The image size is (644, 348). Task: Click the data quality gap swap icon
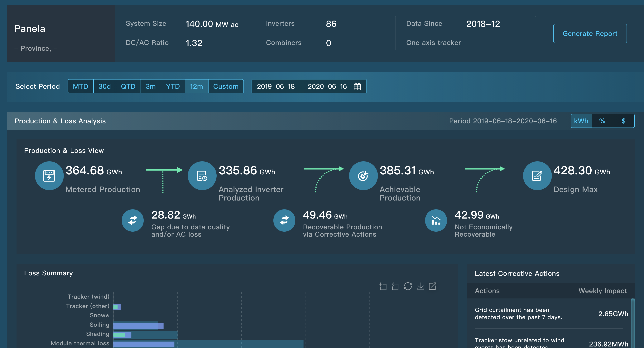coord(133,220)
